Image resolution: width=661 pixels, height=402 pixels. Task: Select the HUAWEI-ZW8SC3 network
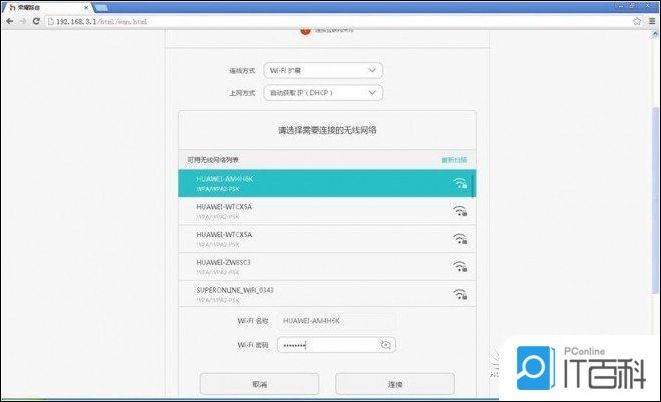pyautogui.click(x=327, y=267)
